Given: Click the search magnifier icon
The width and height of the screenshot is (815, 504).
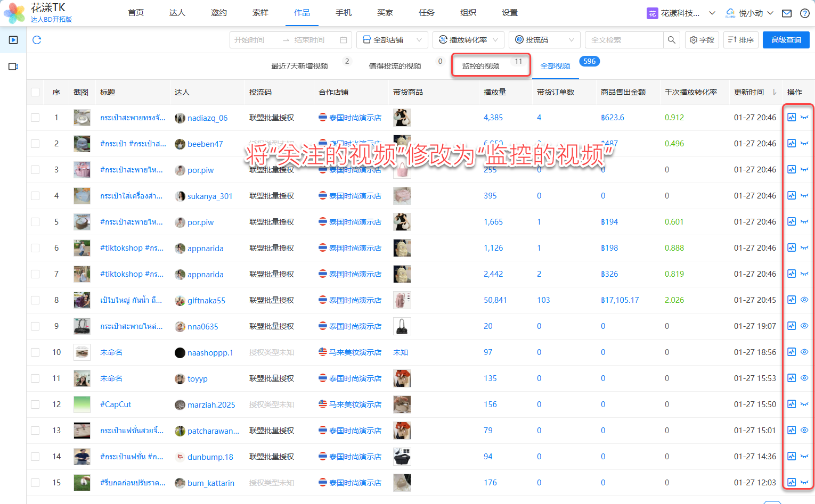Looking at the screenshot, I should [671, 40].
